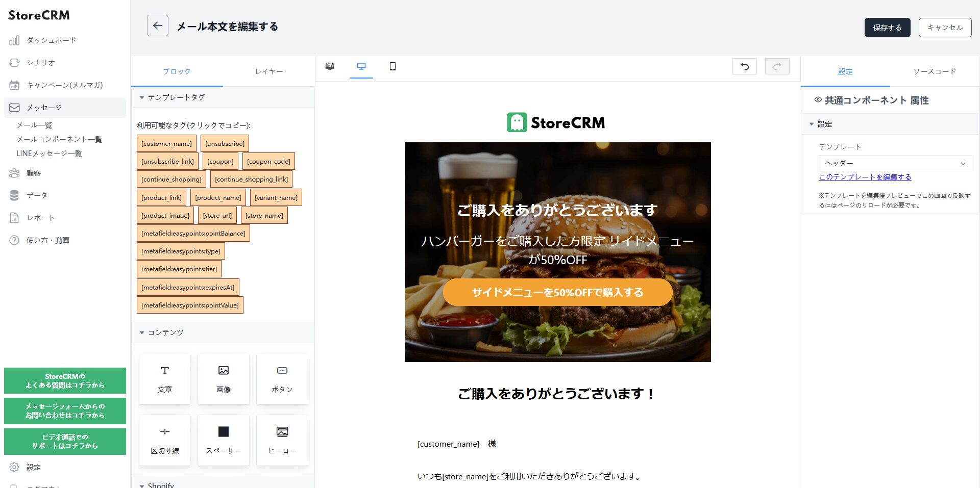Add the スペーサー spacer block
This screenshot has width=980, height=488.
pos(224,440)
